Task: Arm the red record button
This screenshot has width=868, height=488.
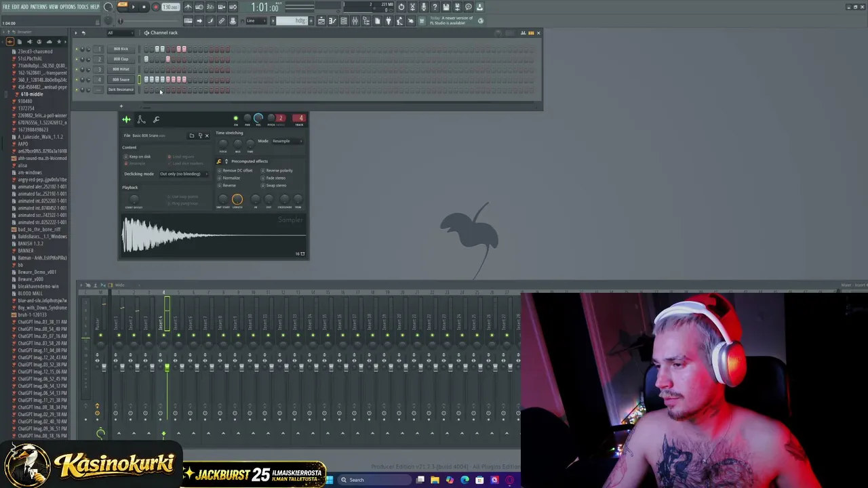Action: [155, 7]
